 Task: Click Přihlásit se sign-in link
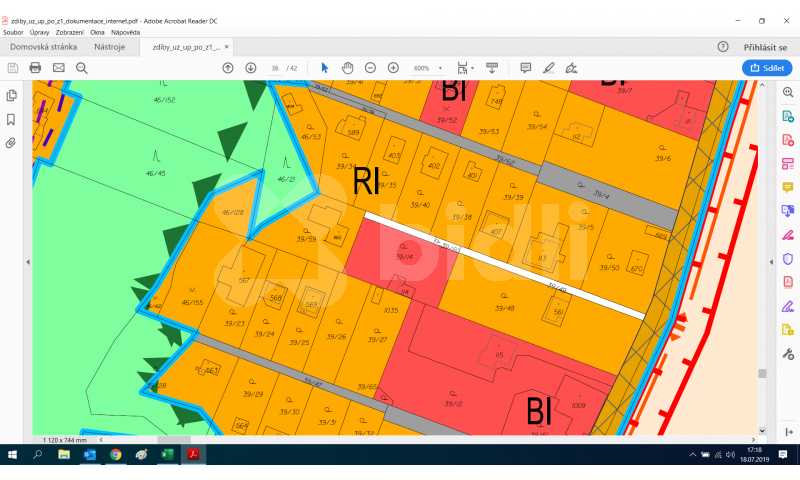(765, 47)
